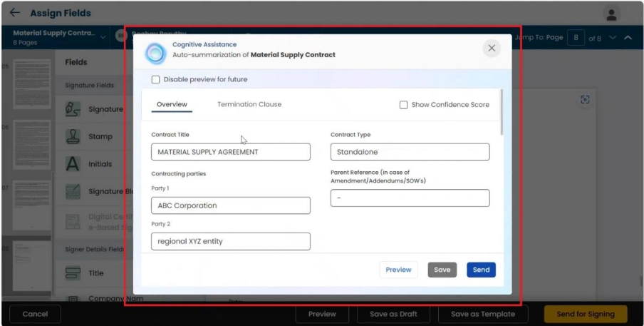Open the page jump down chevron

click(613, 38)
